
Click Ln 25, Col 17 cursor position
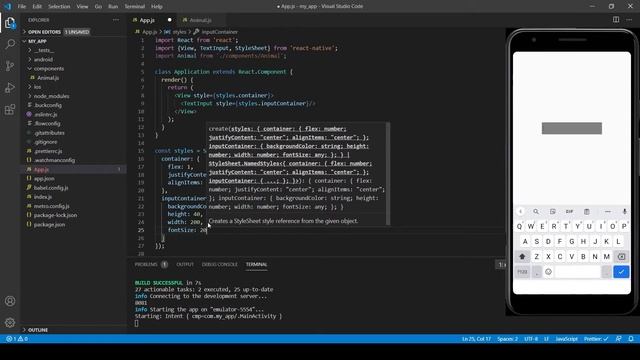point(476,339)
